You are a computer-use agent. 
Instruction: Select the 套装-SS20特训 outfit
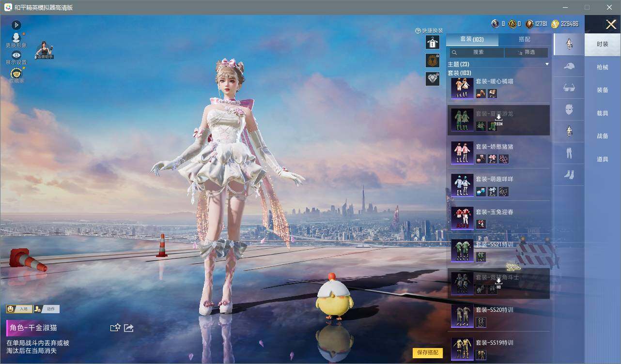point(498,316)
